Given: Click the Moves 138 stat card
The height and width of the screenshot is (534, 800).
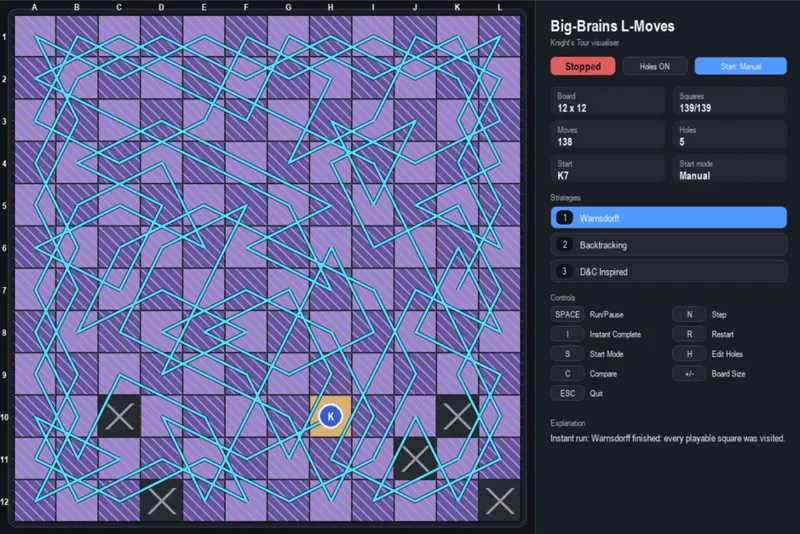Looking at the screenshot, I should coord(608,135).
